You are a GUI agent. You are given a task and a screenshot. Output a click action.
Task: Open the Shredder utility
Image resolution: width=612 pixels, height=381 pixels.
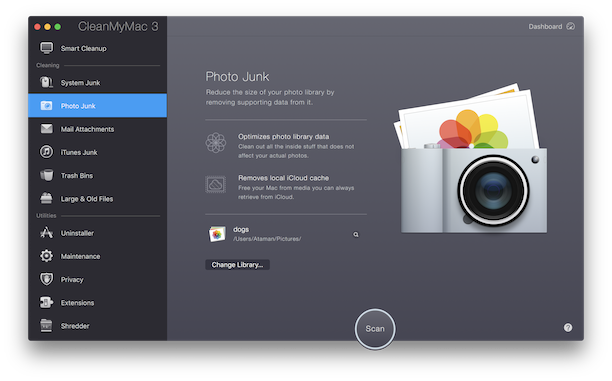[98, 326]
